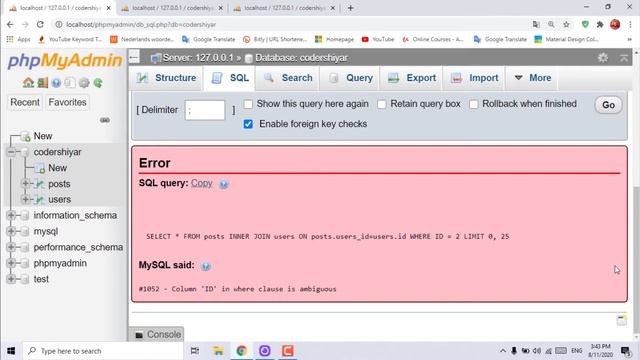Select New under codershiyar database
640x360 pixels.
(x=57, y=168)
